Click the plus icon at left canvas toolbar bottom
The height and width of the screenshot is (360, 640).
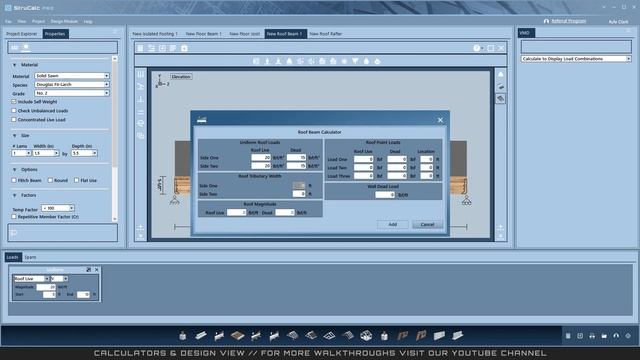(x=140, y=228)
